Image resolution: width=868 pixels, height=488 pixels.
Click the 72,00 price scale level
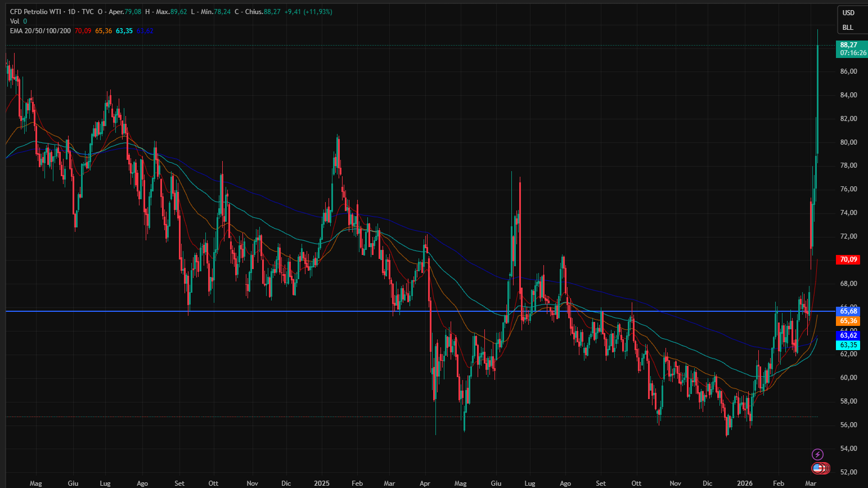pyautogui.click(x=848, y=236)
